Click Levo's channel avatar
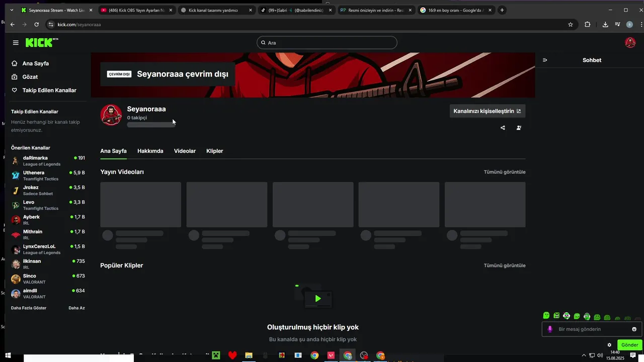This screenshot has height=362, width=644. pos(16,205)
